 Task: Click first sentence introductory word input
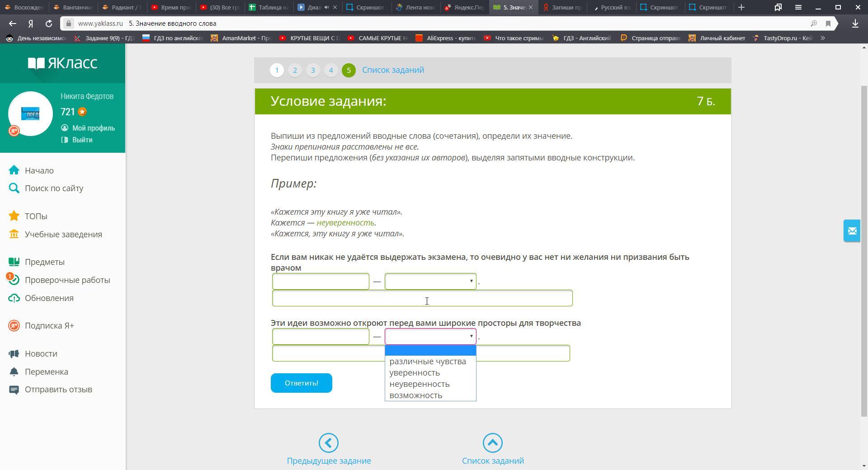[321, 282]
